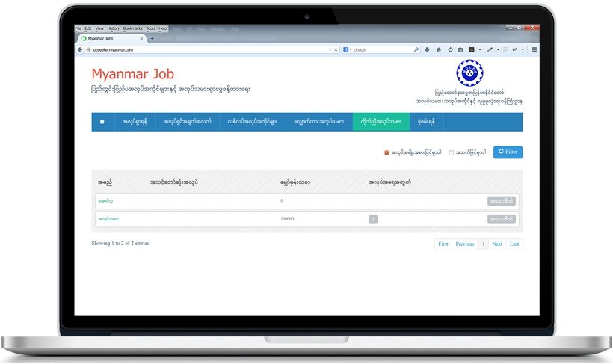Click the Previous pagination link

click(x=465, y=244)
